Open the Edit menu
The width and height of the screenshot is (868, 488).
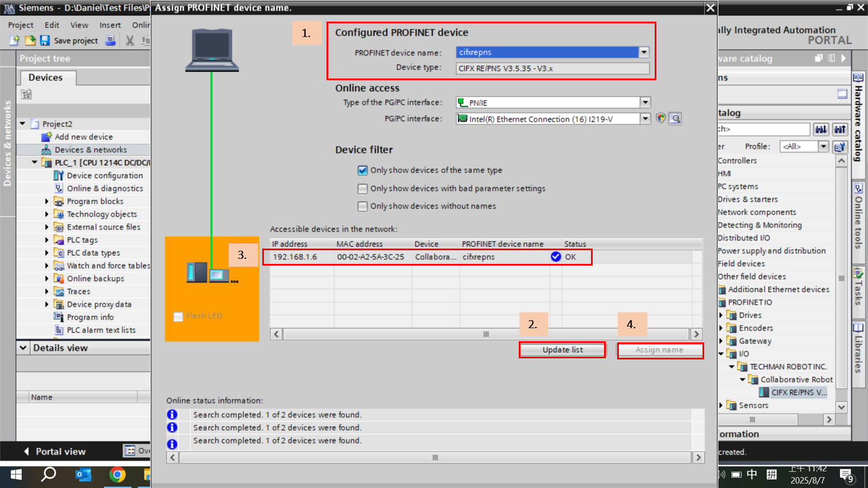[52, 25]
